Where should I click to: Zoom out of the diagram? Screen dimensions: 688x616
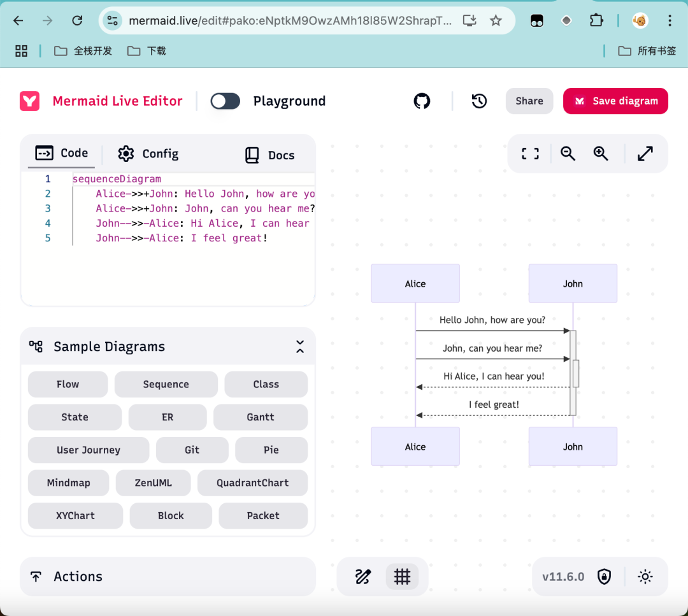(568, 154)
